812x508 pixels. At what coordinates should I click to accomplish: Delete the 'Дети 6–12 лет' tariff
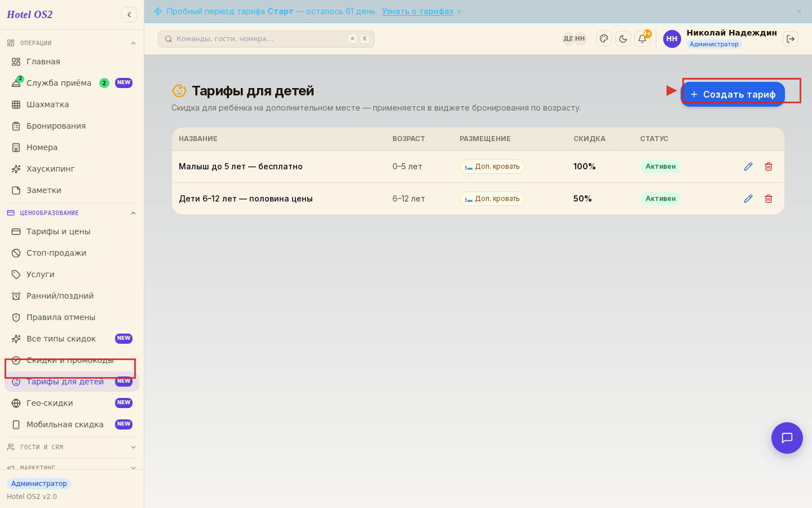pos(769,199)
